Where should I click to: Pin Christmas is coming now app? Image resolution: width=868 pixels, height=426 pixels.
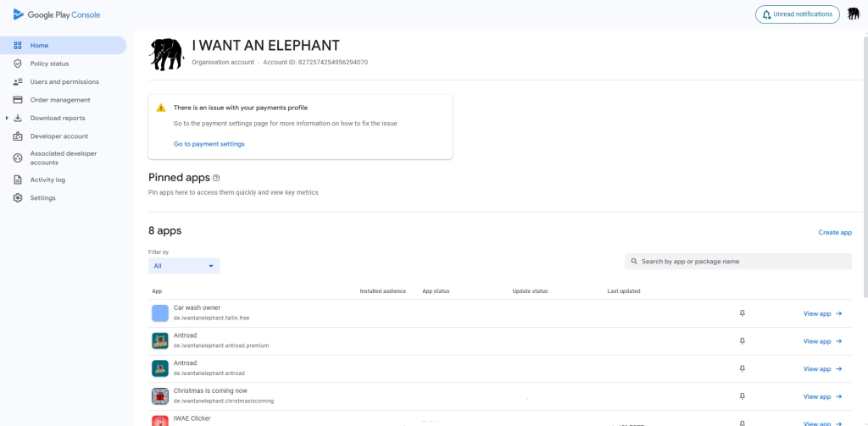click(x=743, y=396)
